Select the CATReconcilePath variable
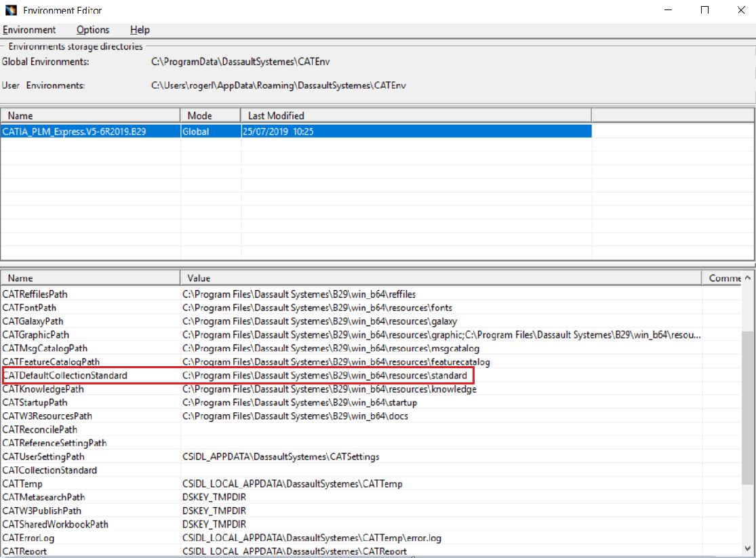The height and width of the screenshot is (558, 756). coord(40,429)
